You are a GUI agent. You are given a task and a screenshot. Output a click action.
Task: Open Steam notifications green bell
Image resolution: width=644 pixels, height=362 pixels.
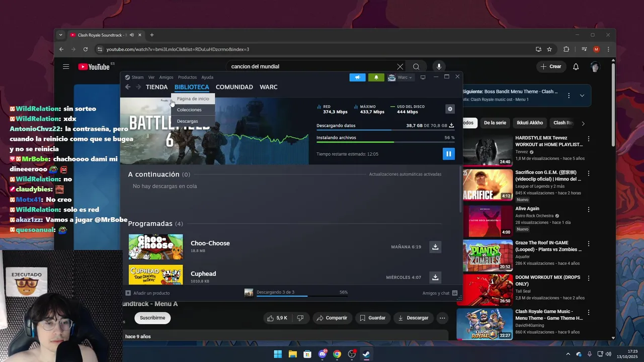pos(376,77)
